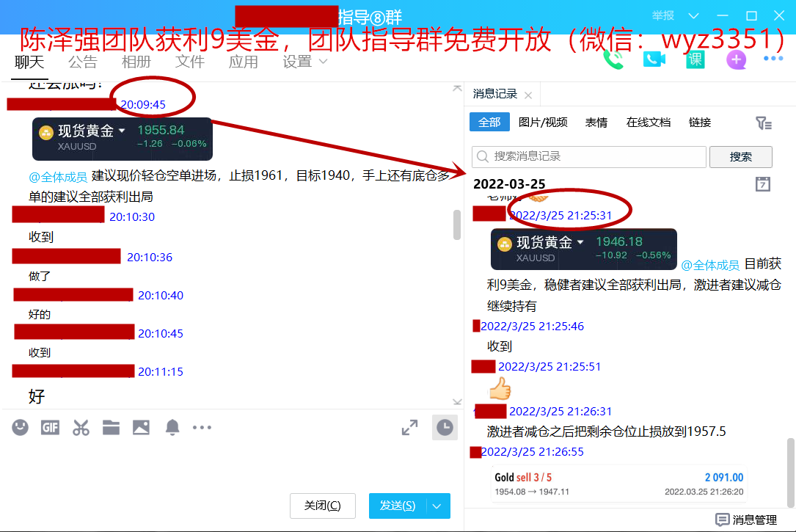Filter by 在线文档
This screenshot has width=796, height=532.
pos(649,123)
